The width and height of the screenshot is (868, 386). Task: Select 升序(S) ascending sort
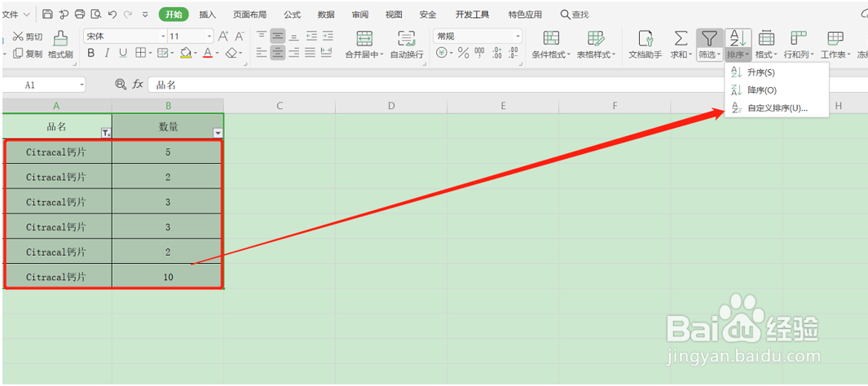point(776,72)
